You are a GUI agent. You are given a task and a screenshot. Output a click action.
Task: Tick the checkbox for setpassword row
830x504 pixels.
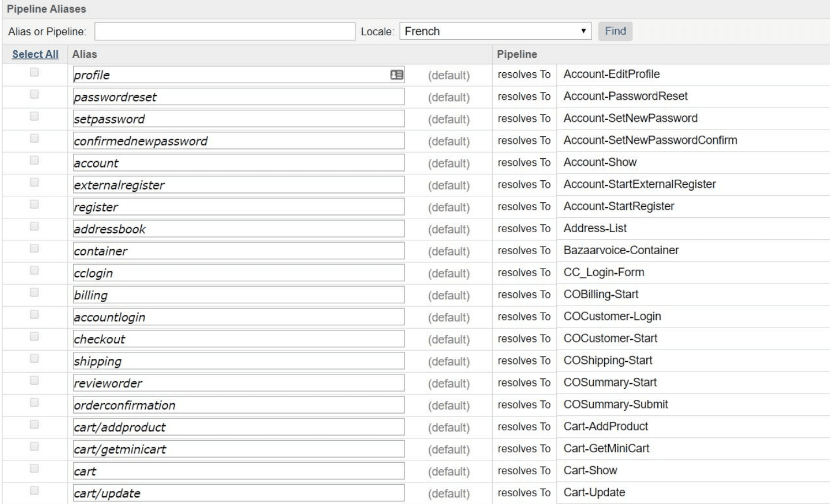click(34, 116)
